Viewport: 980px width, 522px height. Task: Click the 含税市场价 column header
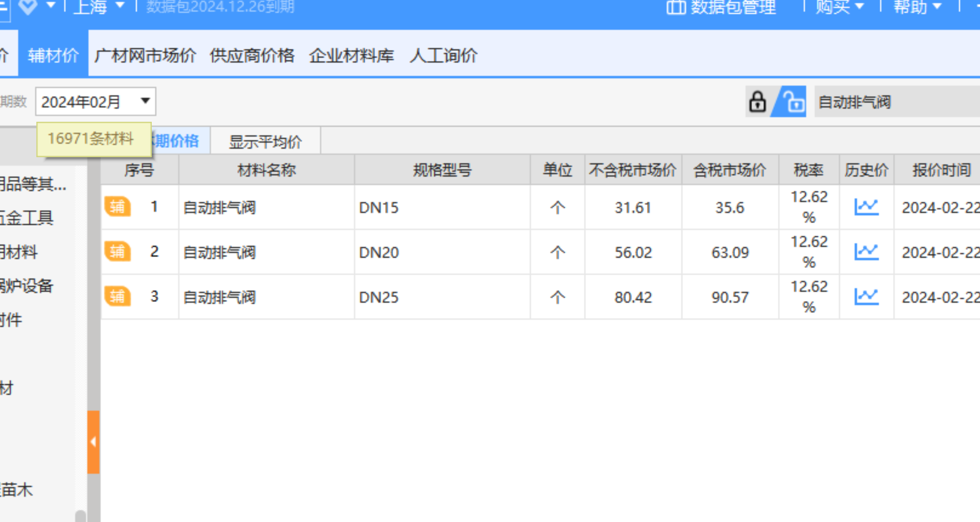point(730,170)
